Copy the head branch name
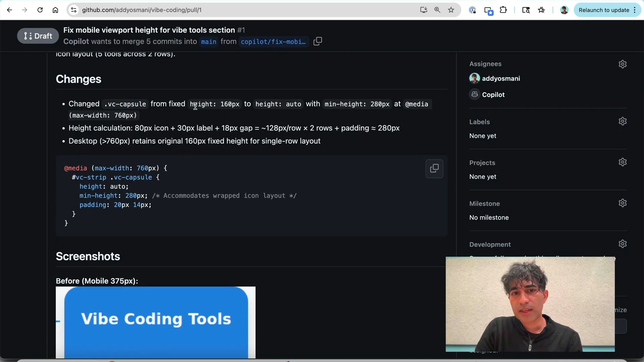The width and height of the screenshot is (644, 362). click(x=318, y=41)
